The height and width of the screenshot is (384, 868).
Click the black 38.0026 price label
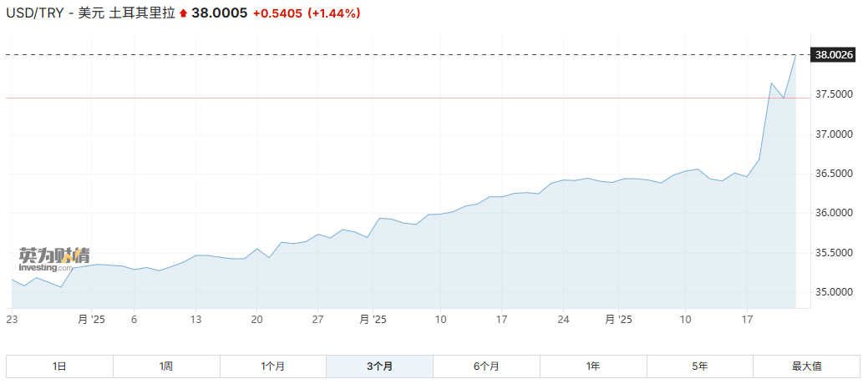click(x=834, y=55)
